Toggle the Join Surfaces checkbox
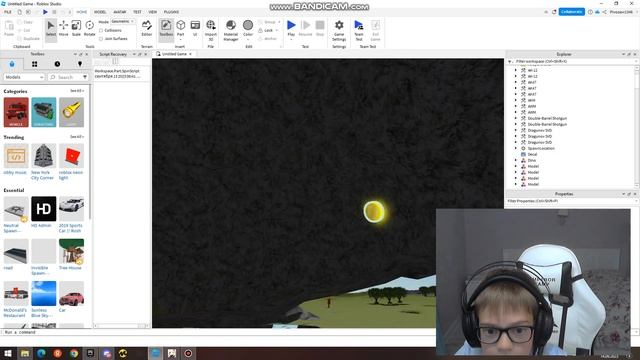 click(x=101, y=39)
